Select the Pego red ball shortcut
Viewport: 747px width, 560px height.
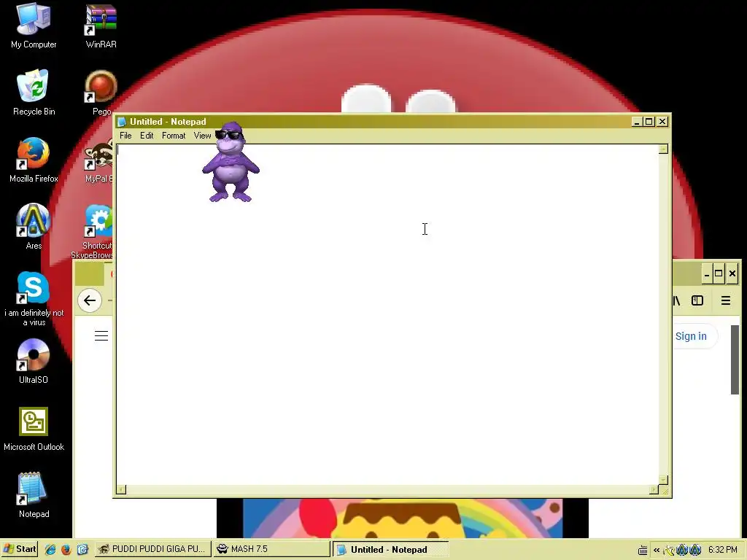click(101, 93)
